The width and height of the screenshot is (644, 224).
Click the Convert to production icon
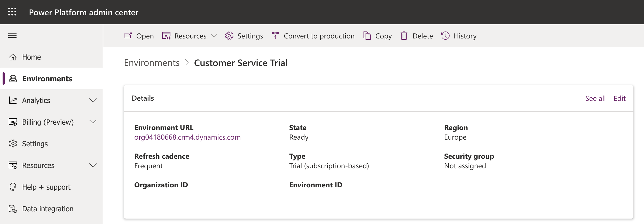(x=276, y=35)
